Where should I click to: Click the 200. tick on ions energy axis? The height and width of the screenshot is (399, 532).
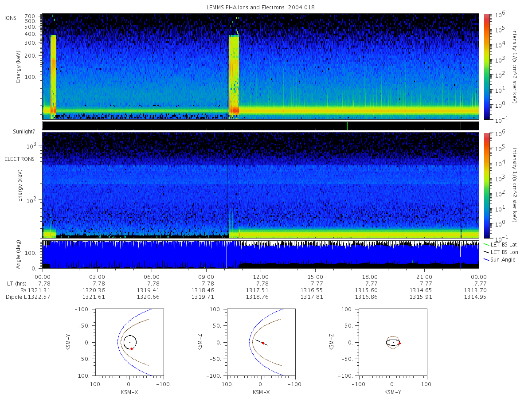[x=31, y=56]
